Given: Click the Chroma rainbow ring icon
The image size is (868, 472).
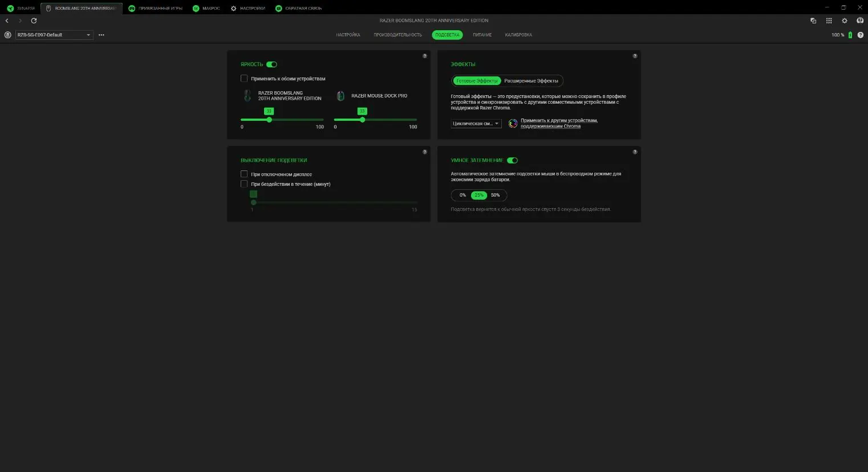Looking at the screenshot, I should [513, 123].
